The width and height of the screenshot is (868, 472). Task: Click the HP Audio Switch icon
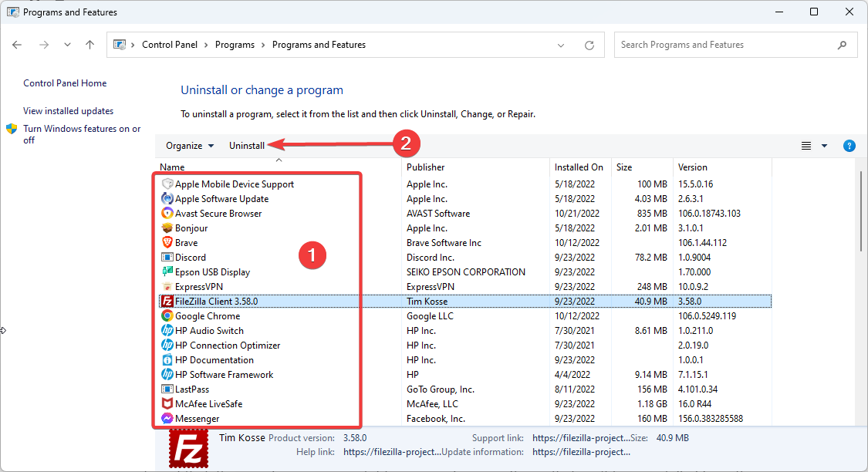tap(167, 330)
